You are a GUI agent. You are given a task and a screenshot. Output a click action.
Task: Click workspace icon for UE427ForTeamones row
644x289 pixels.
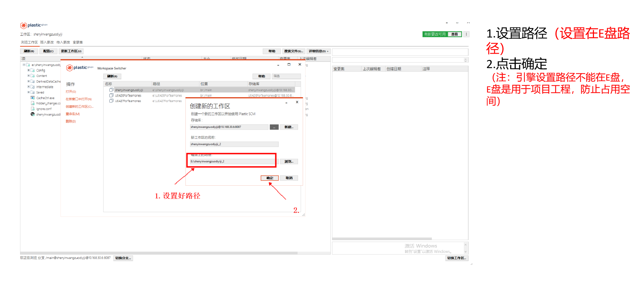click(111, 101)
